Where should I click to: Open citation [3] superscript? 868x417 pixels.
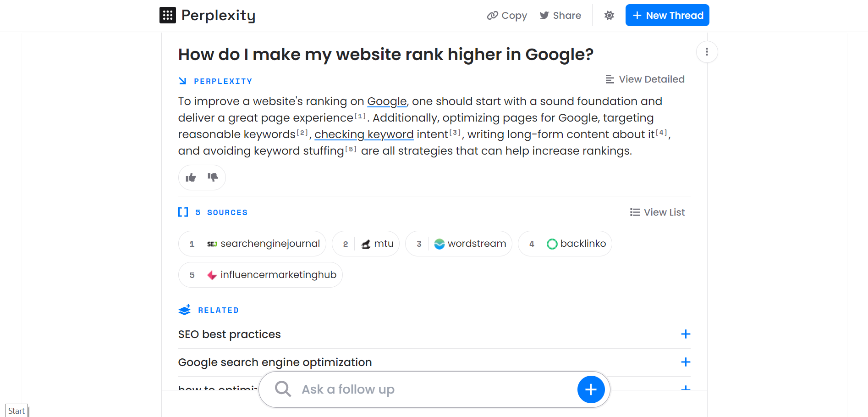455,133
